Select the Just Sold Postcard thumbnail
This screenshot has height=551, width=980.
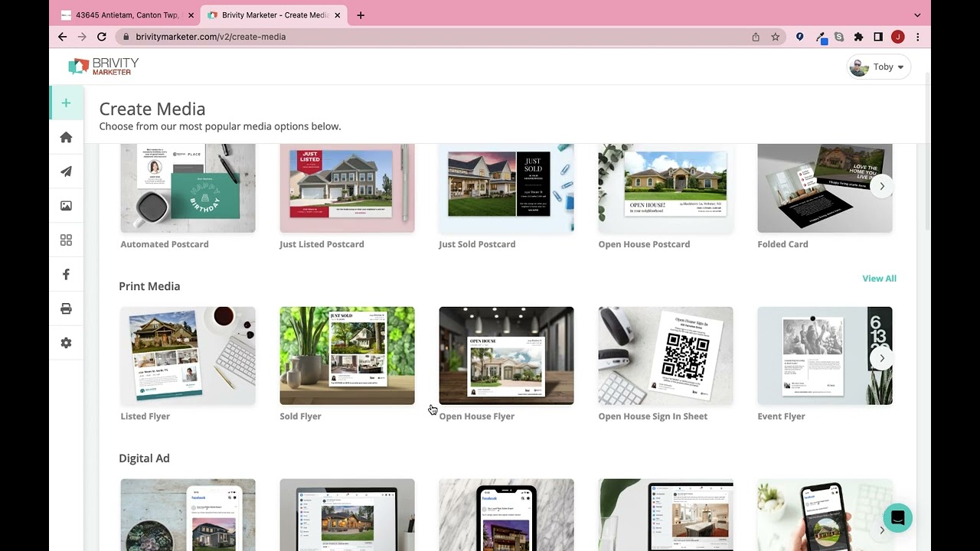coord(506,188)
